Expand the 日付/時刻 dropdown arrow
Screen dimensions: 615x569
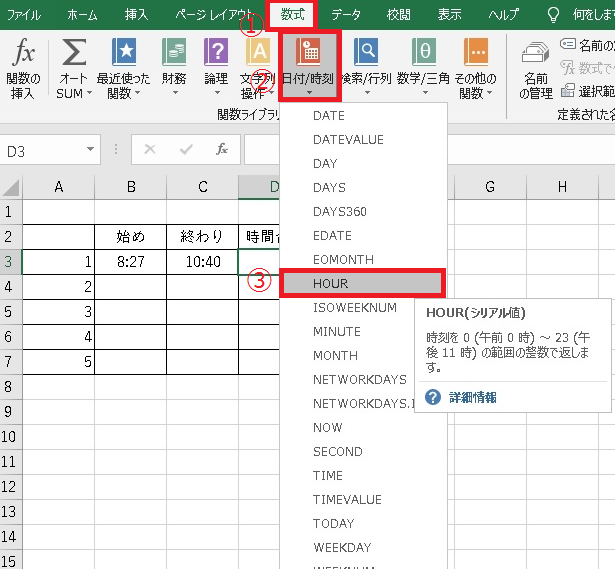pyautogui.click(x=309, y=93)
